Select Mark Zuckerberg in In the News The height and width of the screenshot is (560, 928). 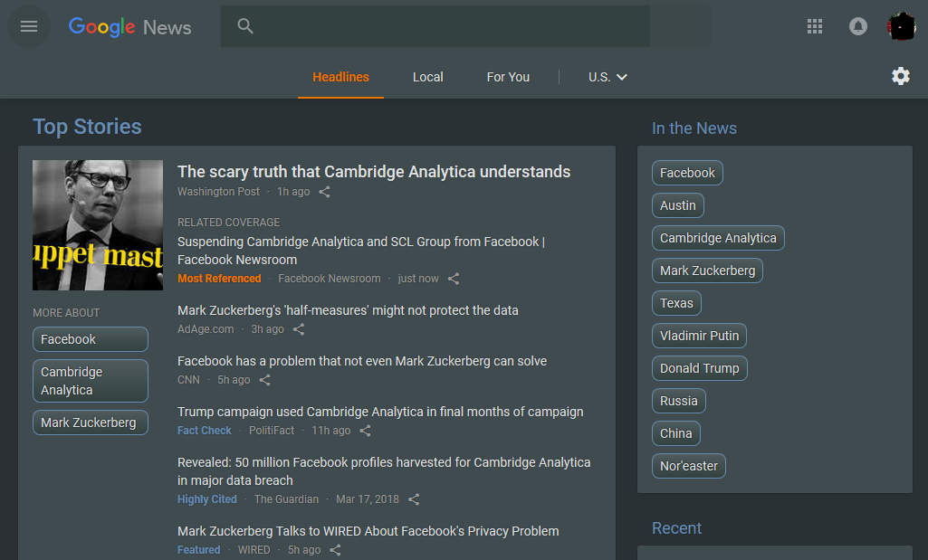point(707,271)
